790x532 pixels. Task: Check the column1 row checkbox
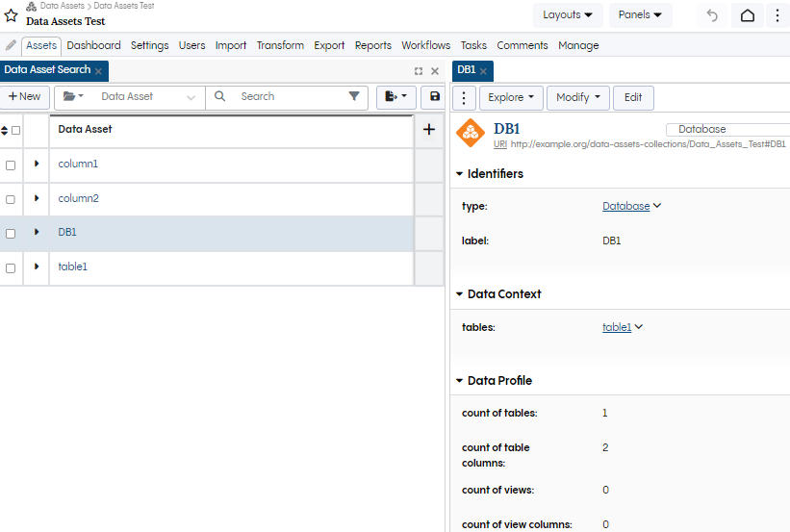(x=11, y=165)
